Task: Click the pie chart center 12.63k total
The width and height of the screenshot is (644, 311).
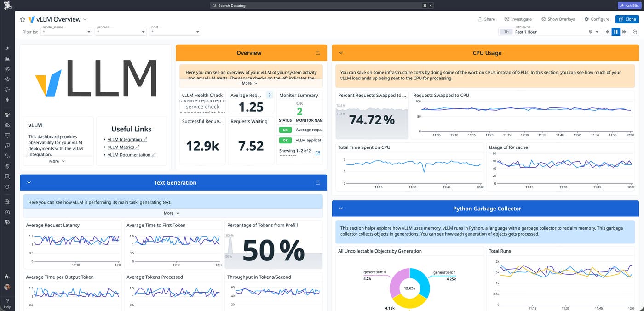Action: point(410,288)
